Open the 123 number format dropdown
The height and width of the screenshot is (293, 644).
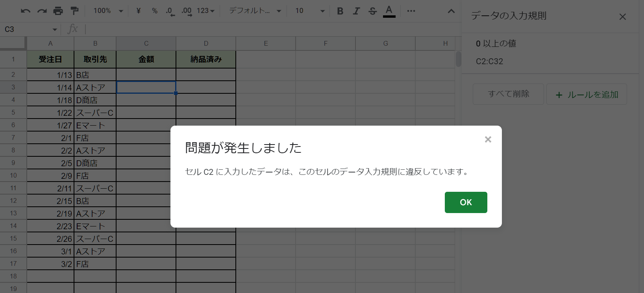[x=205, y=11]
